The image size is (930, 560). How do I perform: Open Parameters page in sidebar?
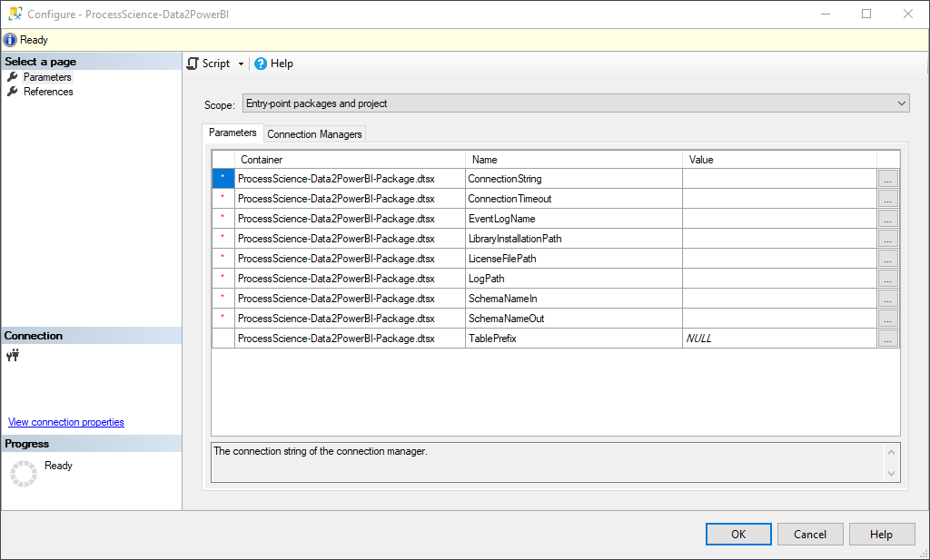click(x=47, y=77)
